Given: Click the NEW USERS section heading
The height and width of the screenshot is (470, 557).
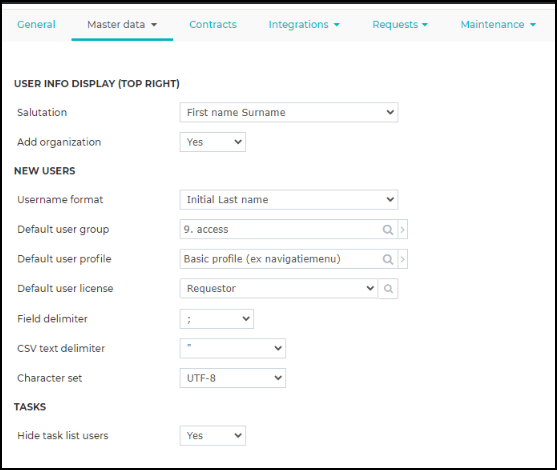Looking at the screenshot, I should (44, 171).
